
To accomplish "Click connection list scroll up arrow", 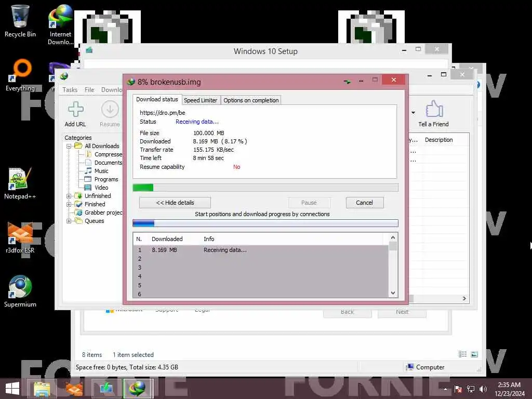I will [393, 238].
